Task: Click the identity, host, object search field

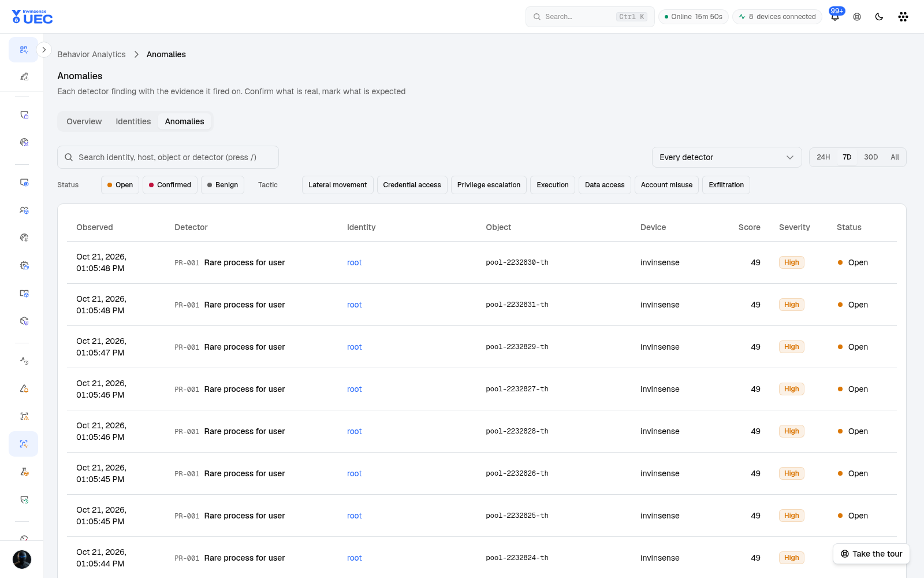Action: pos(168,157)
